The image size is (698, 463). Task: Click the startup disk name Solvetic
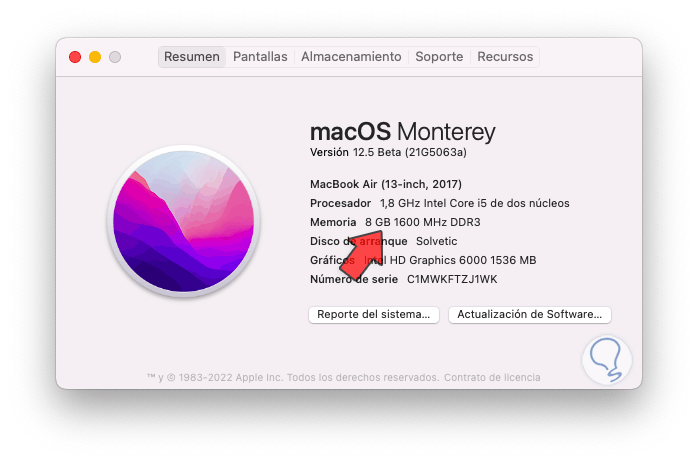(436, 241)
